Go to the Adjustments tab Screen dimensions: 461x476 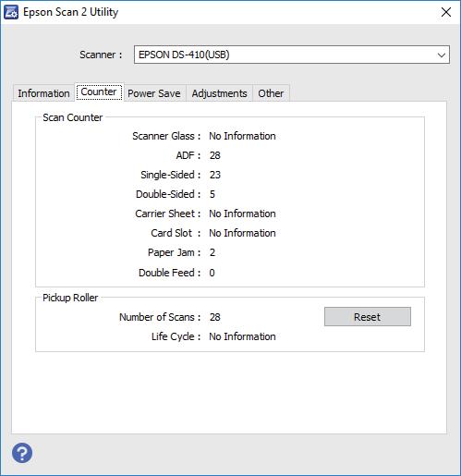click(x=219, y=93)
